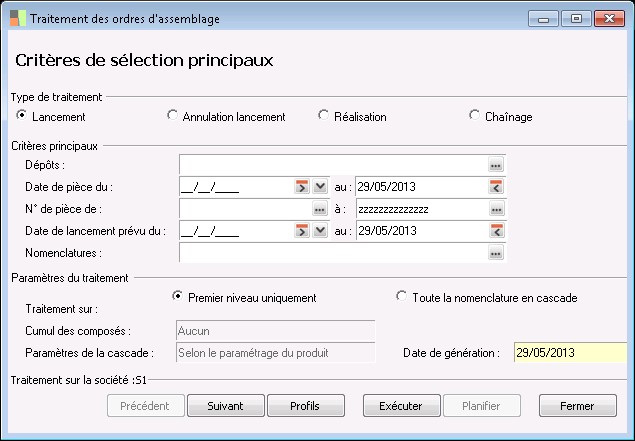The height and width of the screenshot is (441, 635).
Task: Expand the 'Date de lancement prévu du' dropdown arrow
Action: click(320, 231)
